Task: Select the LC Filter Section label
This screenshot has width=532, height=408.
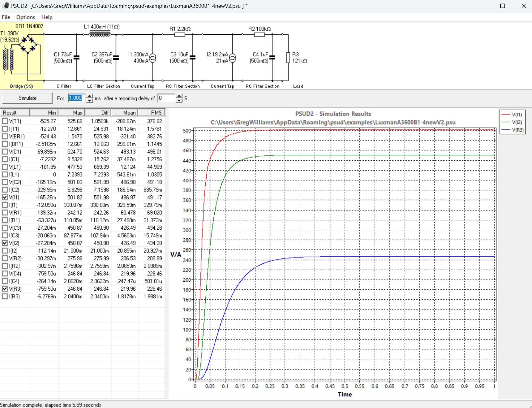Action: (103, 86)
